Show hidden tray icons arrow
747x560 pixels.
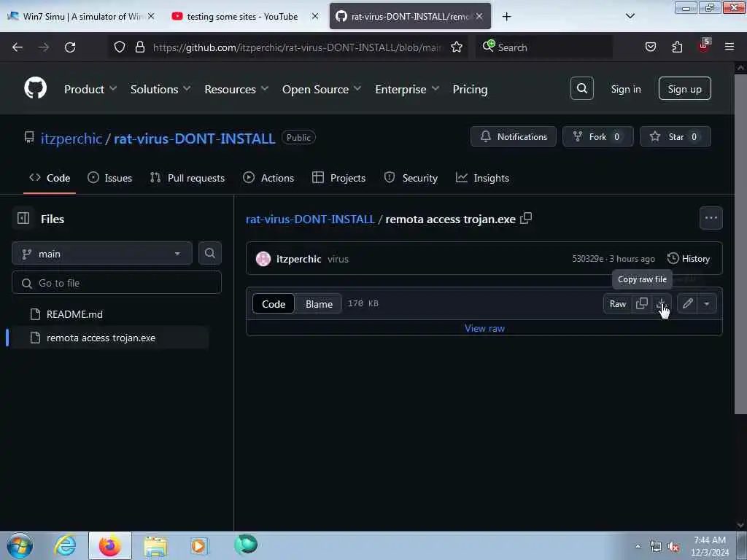click(638, 546)
